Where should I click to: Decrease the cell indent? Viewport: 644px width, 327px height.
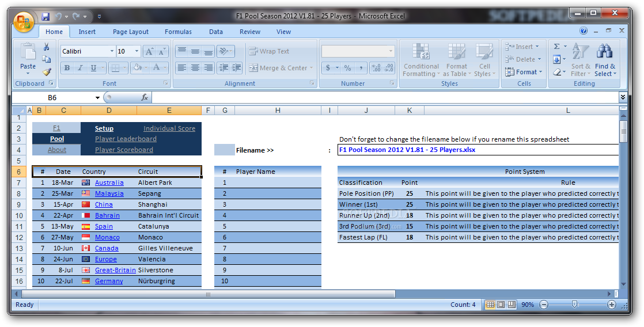pyautogui.click(x=223, y=68)
